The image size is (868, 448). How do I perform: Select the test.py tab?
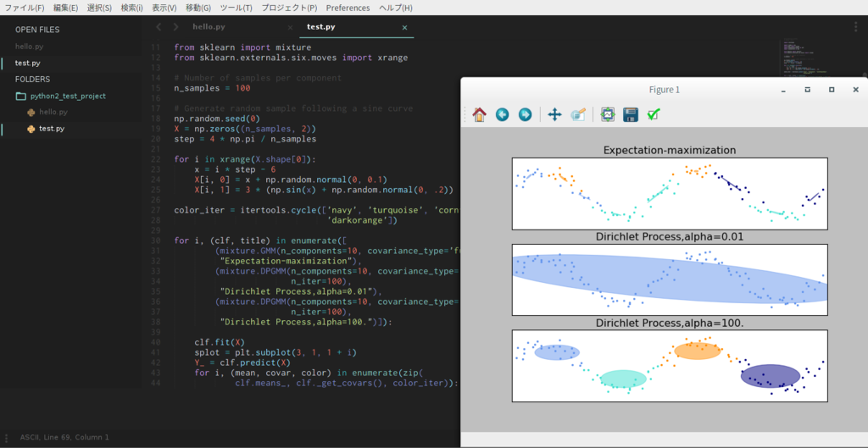tap(321, 26)
